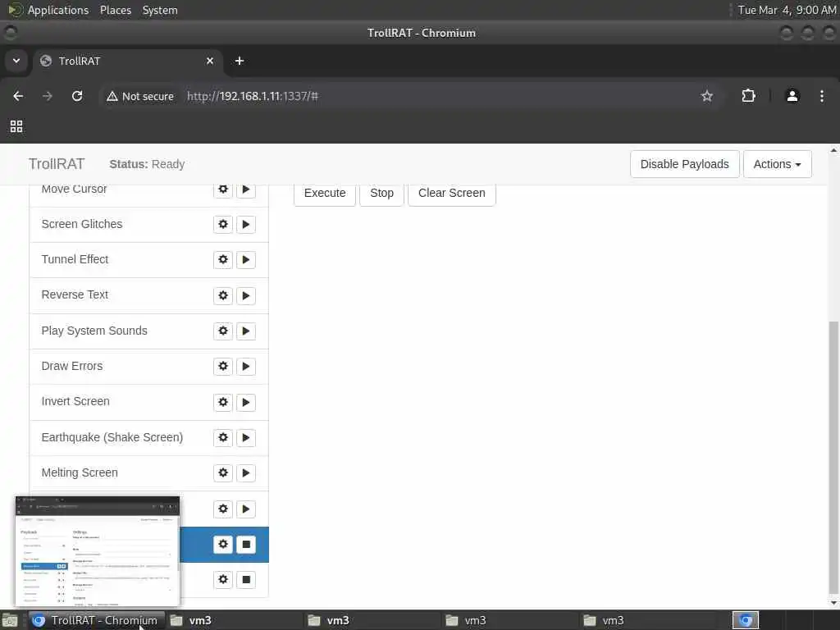This screenshot has width=840, height=630.
Task: Click the Execute button
Action: pyautogui.click(x=325, y=194)
